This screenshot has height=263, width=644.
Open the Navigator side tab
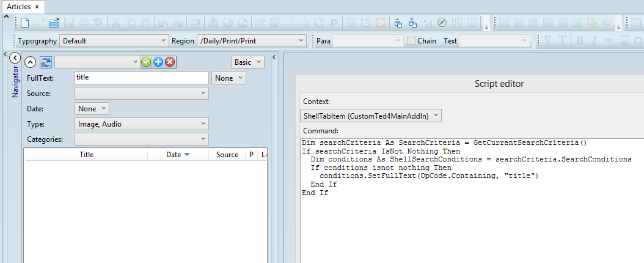click(15, 82)
